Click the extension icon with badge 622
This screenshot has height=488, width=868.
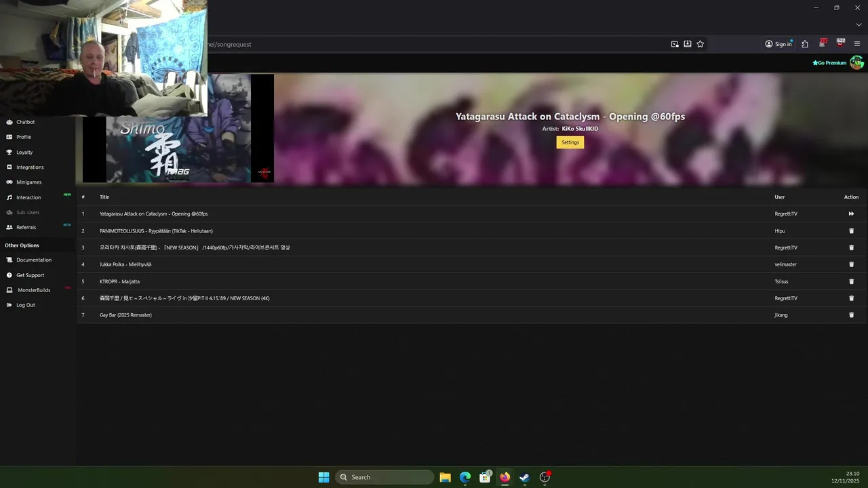840,43
